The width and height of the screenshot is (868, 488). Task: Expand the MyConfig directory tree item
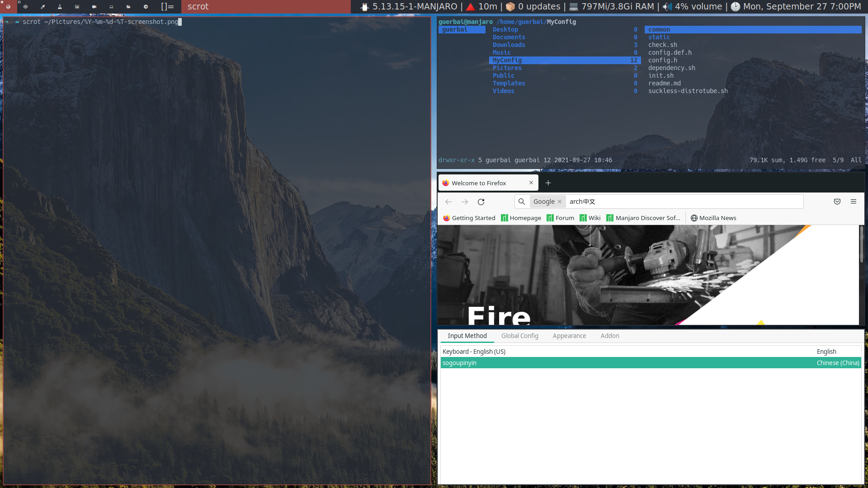[x=507, y=60]
